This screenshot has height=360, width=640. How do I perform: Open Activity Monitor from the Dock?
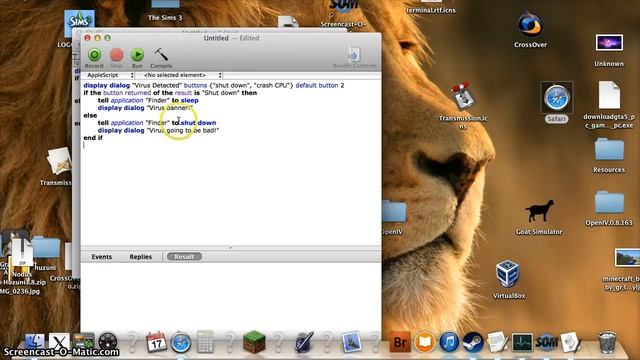(522, 342)
